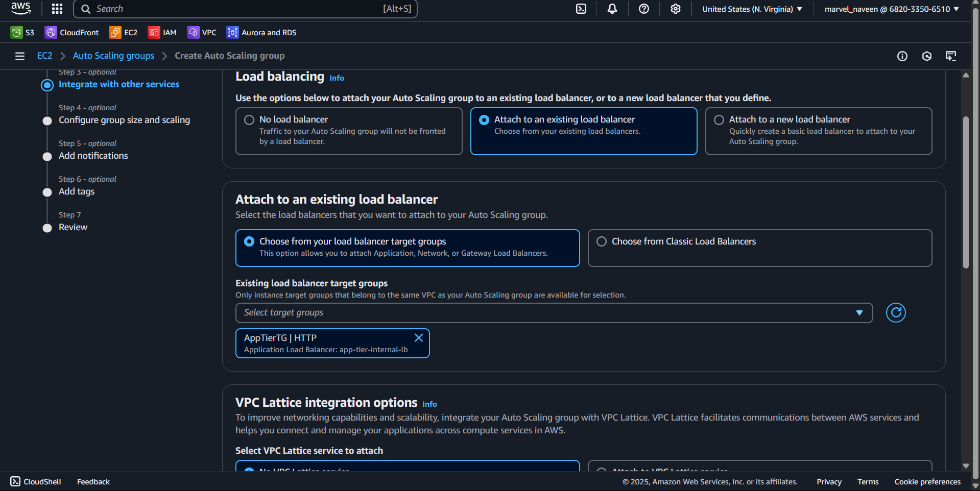980x491 pixels.
Task: Open the Select target groups dropdown
Action: [554, 313]
